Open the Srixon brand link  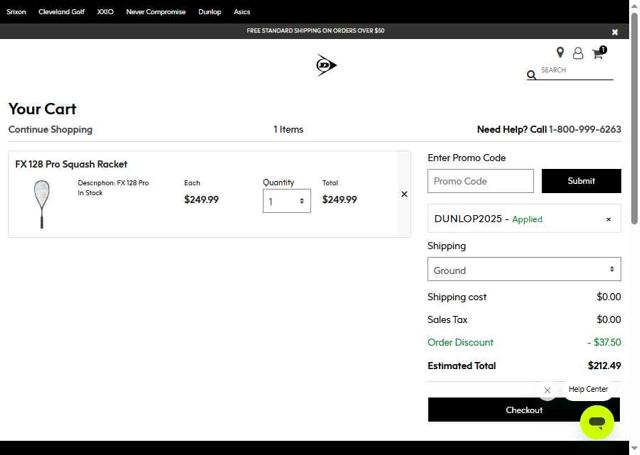point(16,12)
